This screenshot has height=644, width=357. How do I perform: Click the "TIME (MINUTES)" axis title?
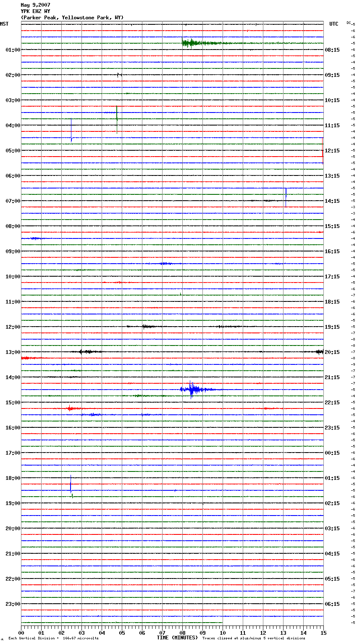(x=177, y=638)
